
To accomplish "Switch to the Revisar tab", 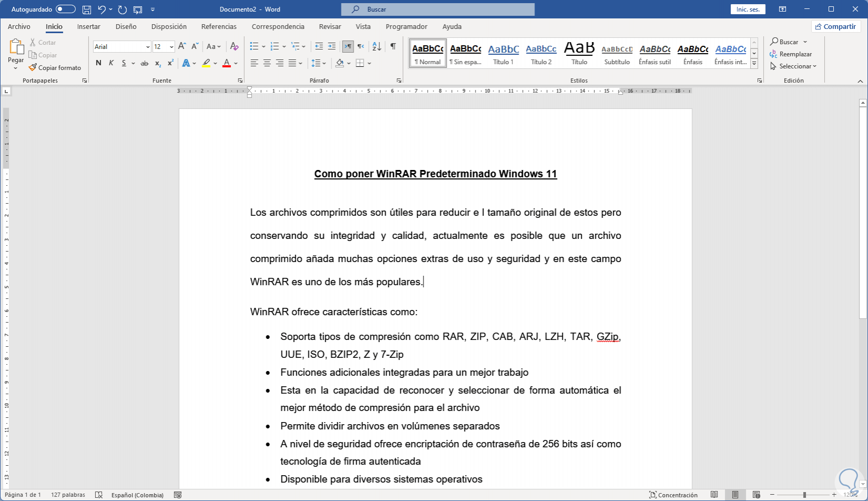I will pyautogui.click(x=330, y=26).
